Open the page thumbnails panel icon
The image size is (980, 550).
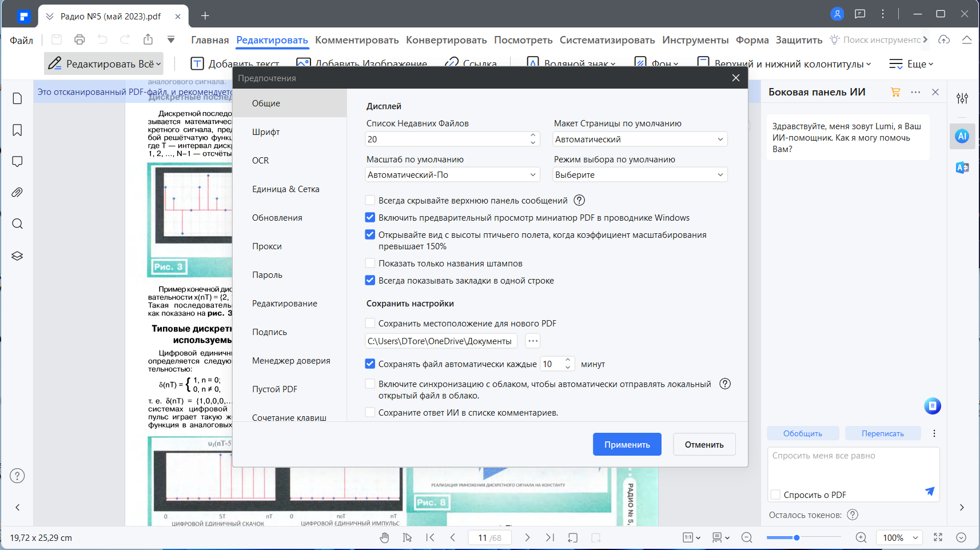tap(17, 98)
